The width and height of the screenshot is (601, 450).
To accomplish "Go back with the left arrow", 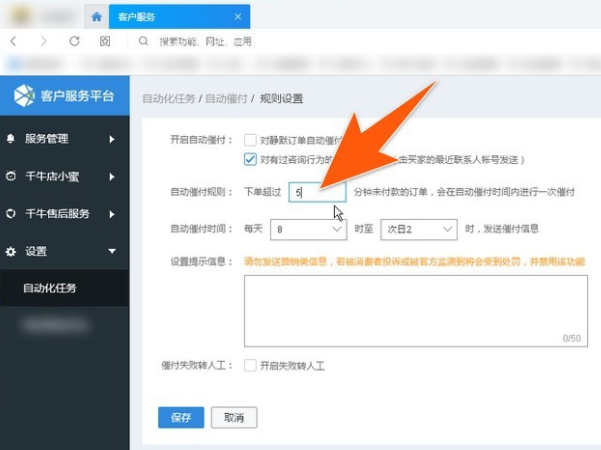I will 13,41.
